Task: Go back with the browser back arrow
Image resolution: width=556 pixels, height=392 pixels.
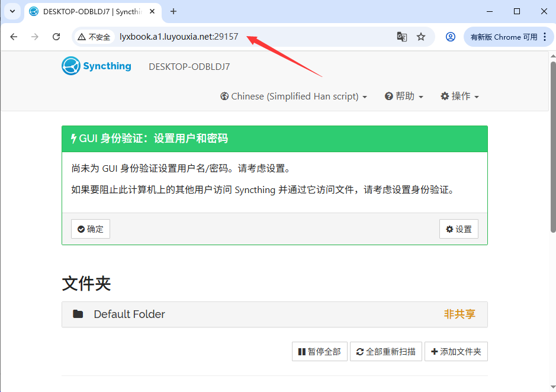Action: 14,37
